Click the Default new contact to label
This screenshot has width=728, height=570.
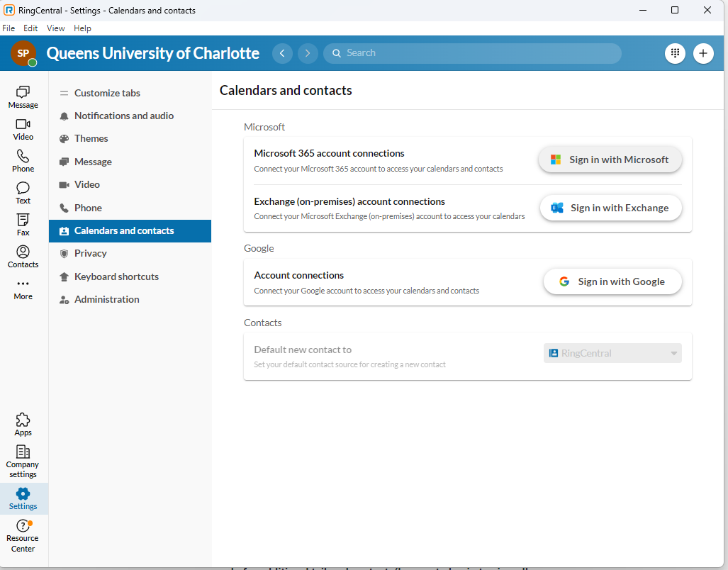tap(303, 350)
